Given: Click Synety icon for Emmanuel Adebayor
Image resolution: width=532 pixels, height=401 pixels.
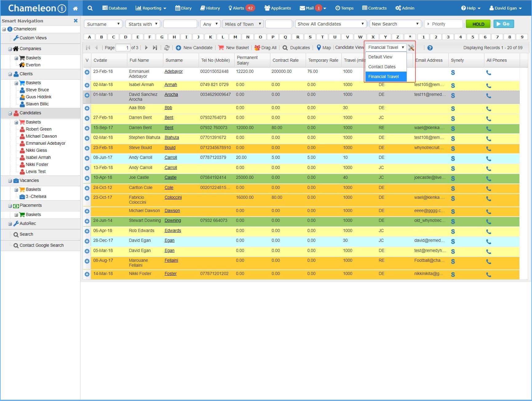Looking at the screenshot, I should coord(453,73).
